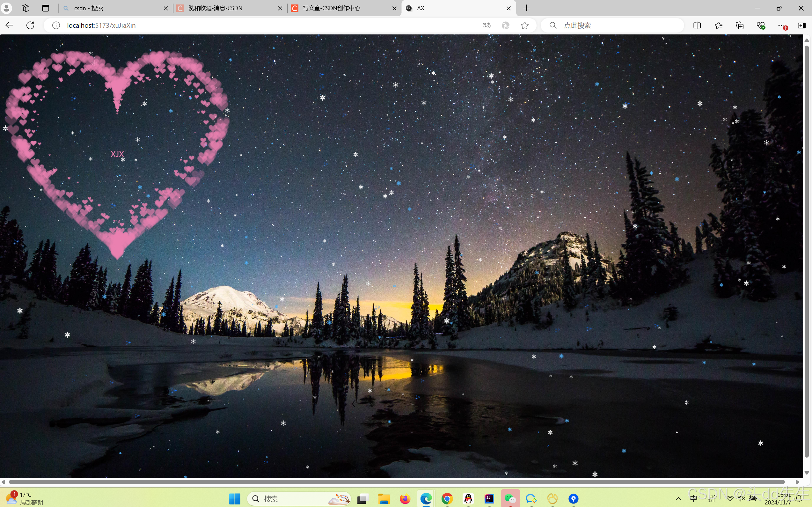The width and height of the screenshot is (812, 507).
Task: Open browser essentials heart icon
Action: (761, 25)
